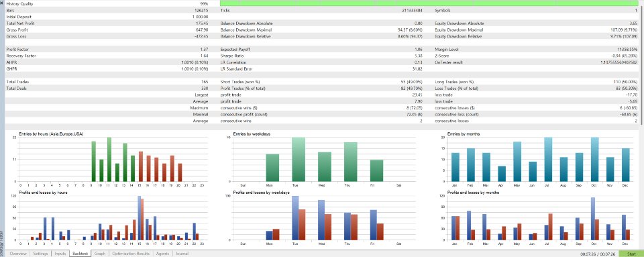Click the green Start button
Image resolution: width=644 pixels, height=257 pixels.
click(631, 254)
